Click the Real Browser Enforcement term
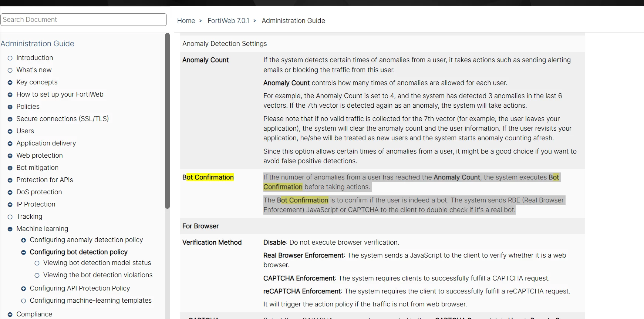 click(x=304, y=255)
